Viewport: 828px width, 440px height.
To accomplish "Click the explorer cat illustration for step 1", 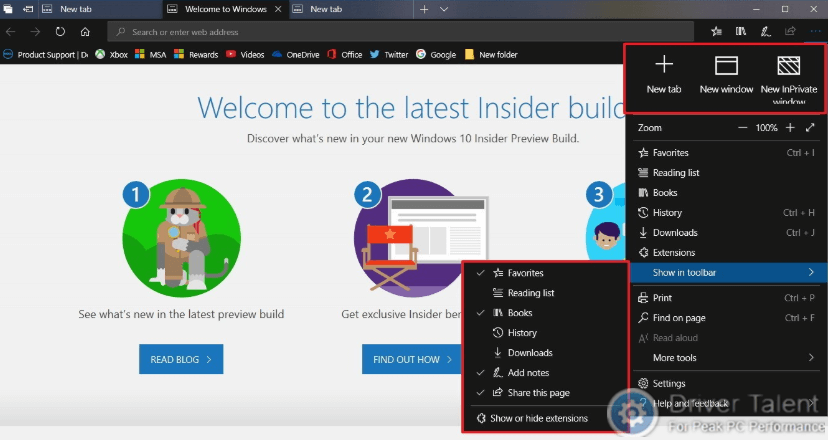I will (x=182, y=238).
